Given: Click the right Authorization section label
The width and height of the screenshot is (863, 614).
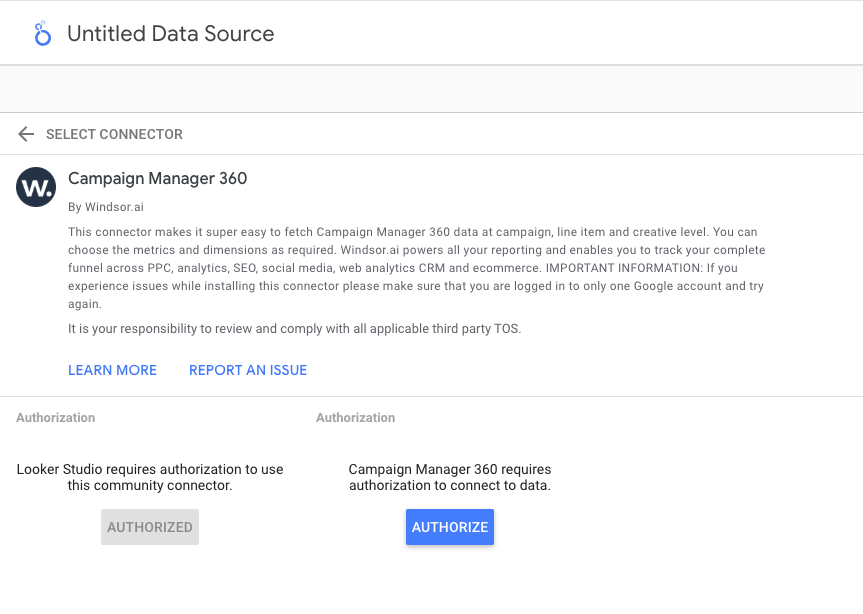Looking at the screenshot, I should coord(356,418).
